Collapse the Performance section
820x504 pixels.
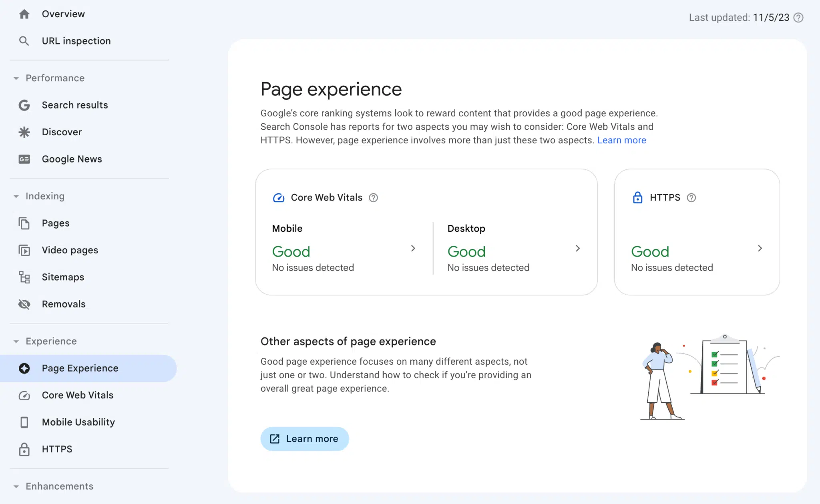click(16, 78)
